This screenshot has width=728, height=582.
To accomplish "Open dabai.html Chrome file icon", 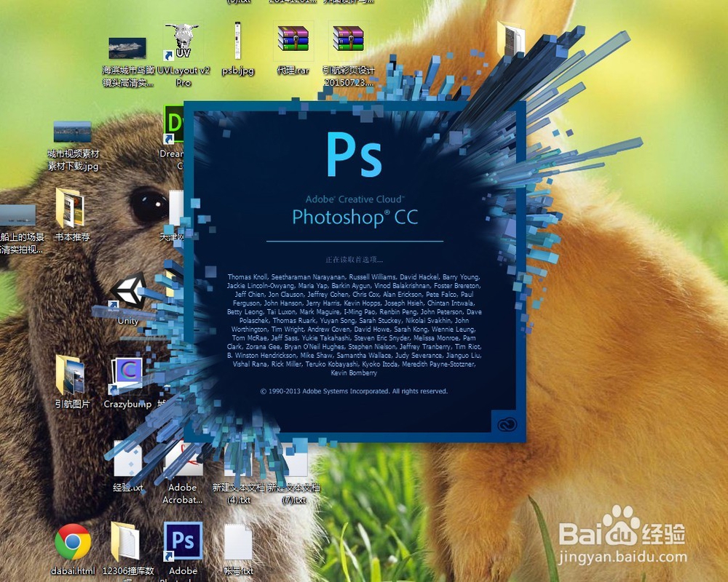I will [72, 541].
